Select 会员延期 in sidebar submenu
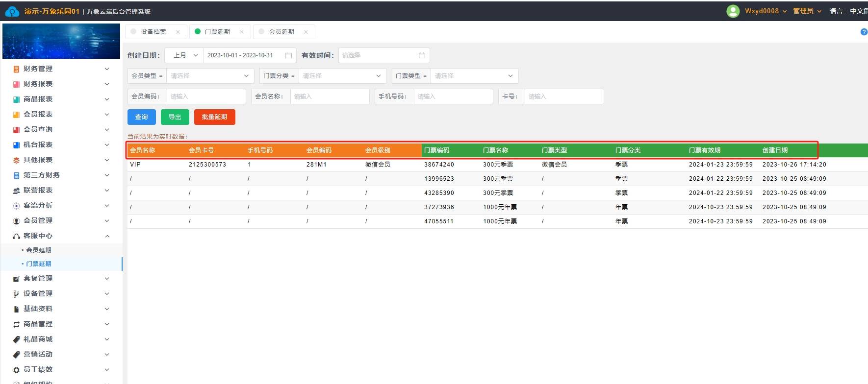Viewport: 868px width, 384px height. pyautogui.click(x=39, y=250)
